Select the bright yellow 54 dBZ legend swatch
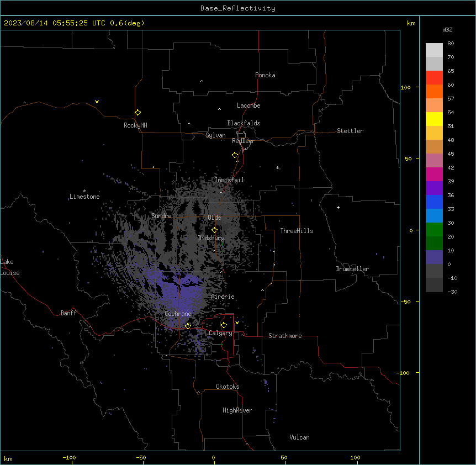 (x=434, y=119)
